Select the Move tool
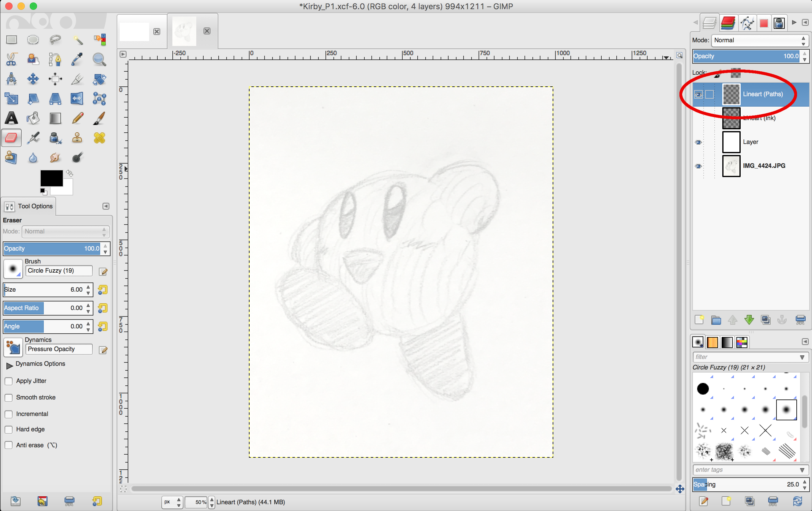812x511 pixels. click(x=33, y=79)
